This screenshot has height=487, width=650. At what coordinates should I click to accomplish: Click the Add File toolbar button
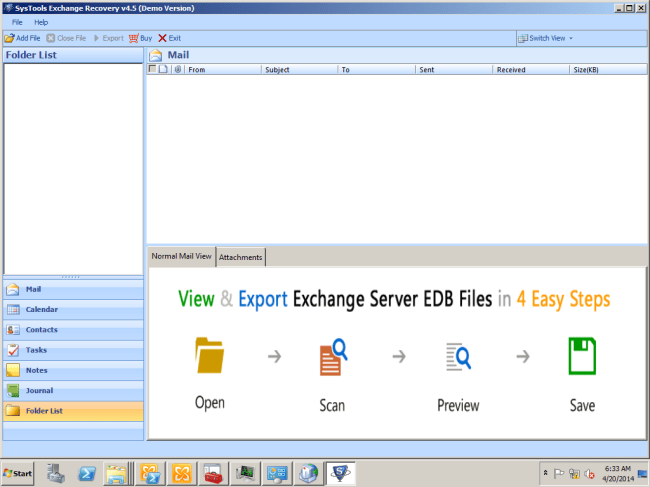pyautogui.click(x=22, y=38)
